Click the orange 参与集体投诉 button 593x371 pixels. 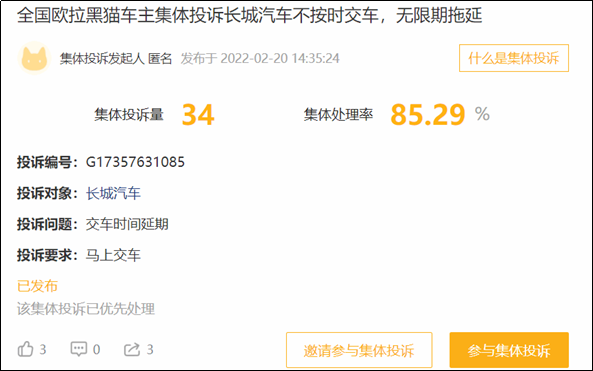[x=509, y=350]
